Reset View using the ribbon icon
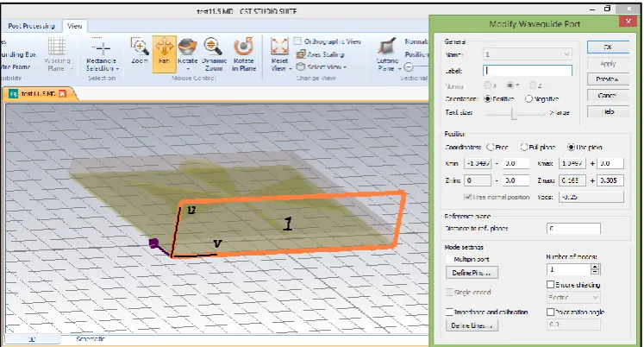Image resolution: width=644 pixels, height=347 pixels. click(279, 46)
